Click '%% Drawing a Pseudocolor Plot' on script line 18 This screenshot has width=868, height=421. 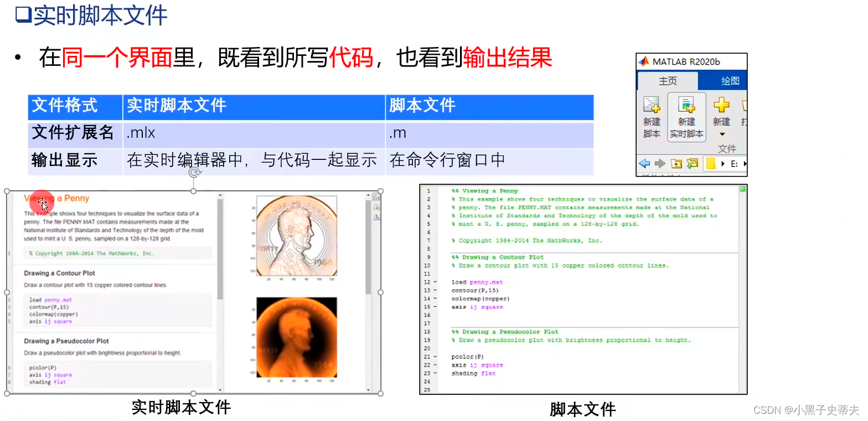505,332
